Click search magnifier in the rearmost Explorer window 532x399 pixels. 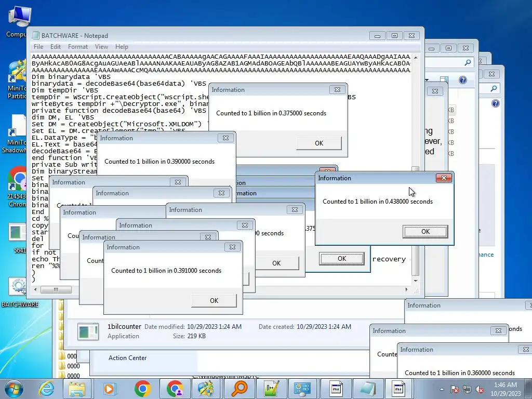494,88
